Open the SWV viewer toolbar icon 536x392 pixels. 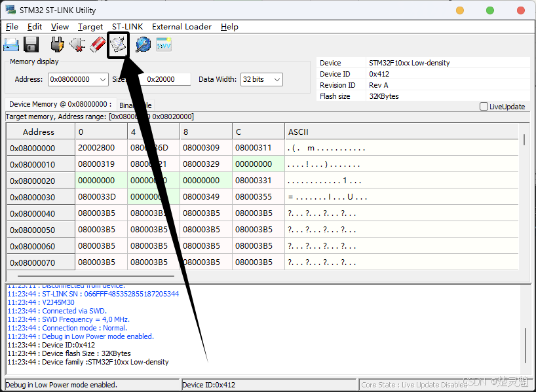pyautogui.click(x=164, y=45)
